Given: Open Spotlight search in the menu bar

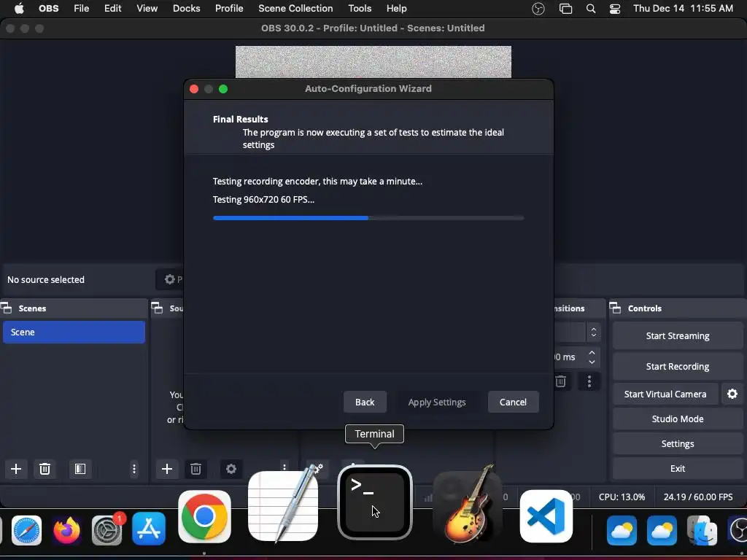Looking at the screenshot, I should pyautogui.click(x=591, y=9).
